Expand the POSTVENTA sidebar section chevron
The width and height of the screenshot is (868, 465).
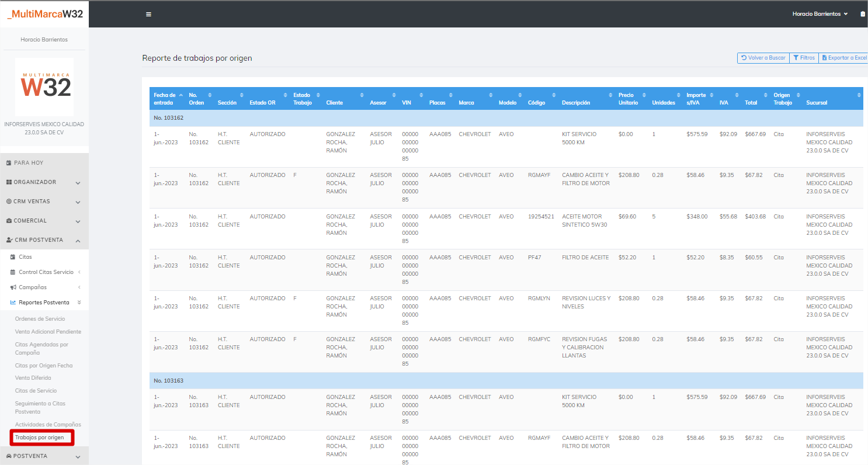coord(78,456)
